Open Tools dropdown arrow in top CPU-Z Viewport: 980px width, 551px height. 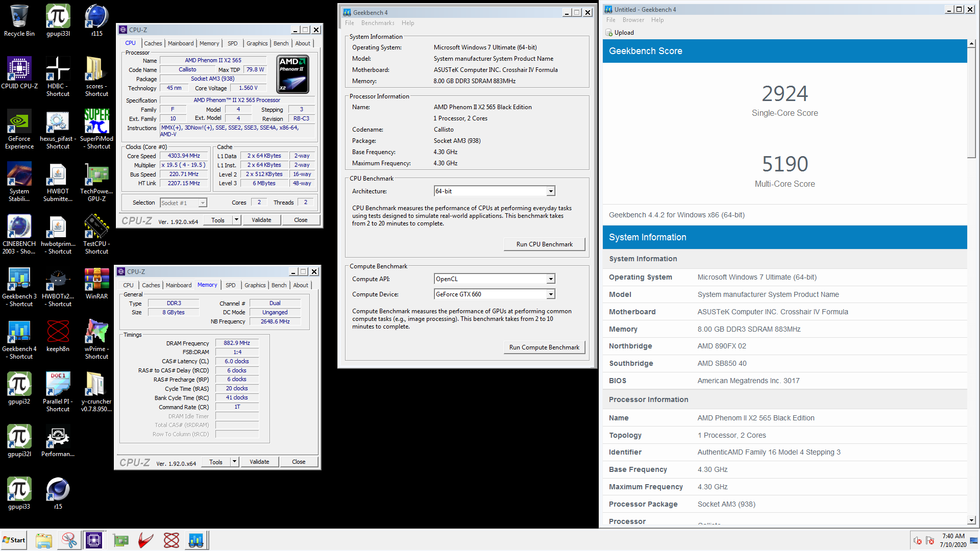236,220
